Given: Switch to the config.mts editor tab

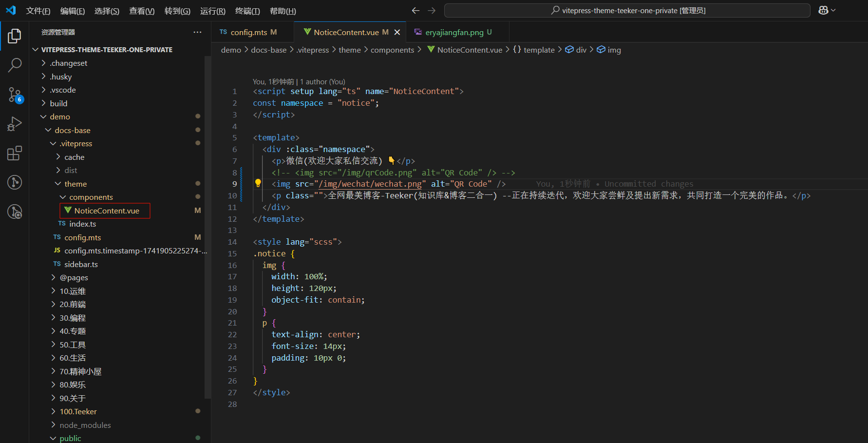Looking at the screenshot, I should pyautogui.click(x=253, y=32).
